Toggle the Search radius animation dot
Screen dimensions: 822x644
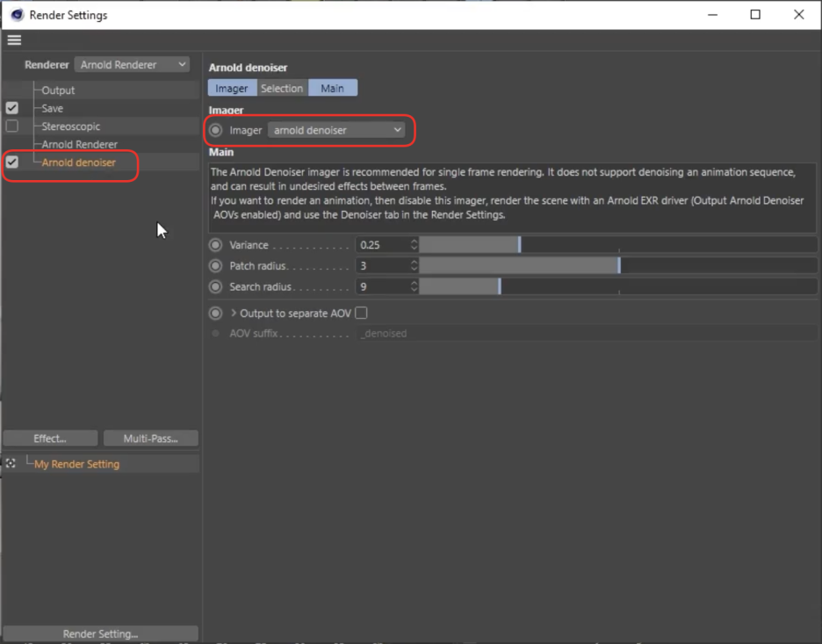(x=215, y=287)
